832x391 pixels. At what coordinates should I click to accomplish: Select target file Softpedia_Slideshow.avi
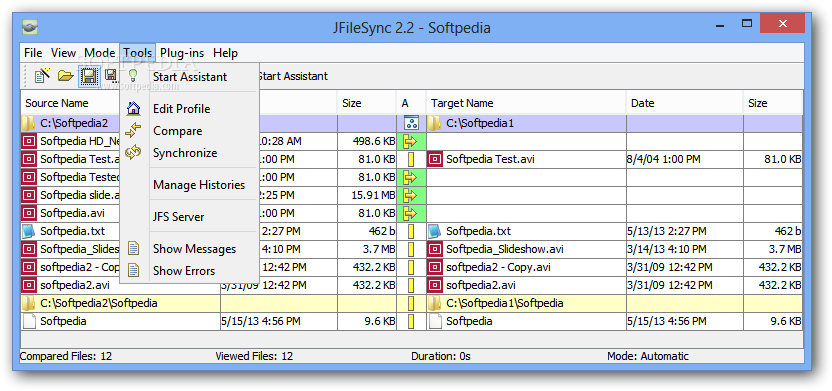(x=505, y=249)
